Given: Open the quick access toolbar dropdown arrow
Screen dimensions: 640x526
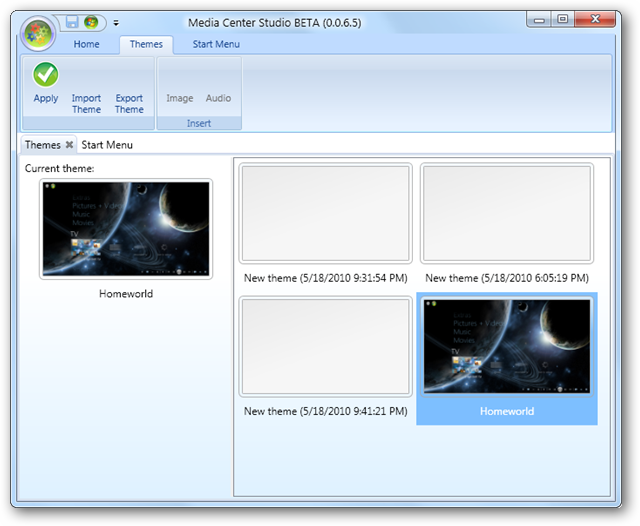Looking at the screenshot, I should coord(116,23).
